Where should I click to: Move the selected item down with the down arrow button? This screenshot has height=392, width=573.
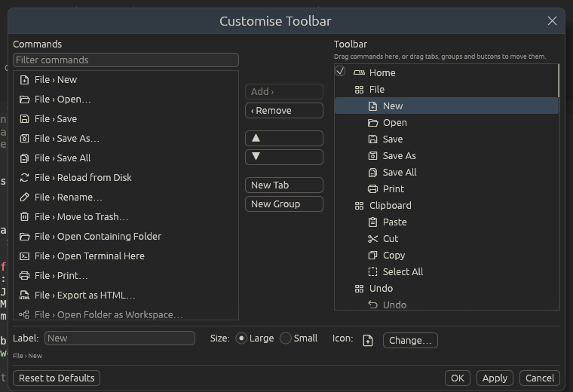click(x=284, y=157)
